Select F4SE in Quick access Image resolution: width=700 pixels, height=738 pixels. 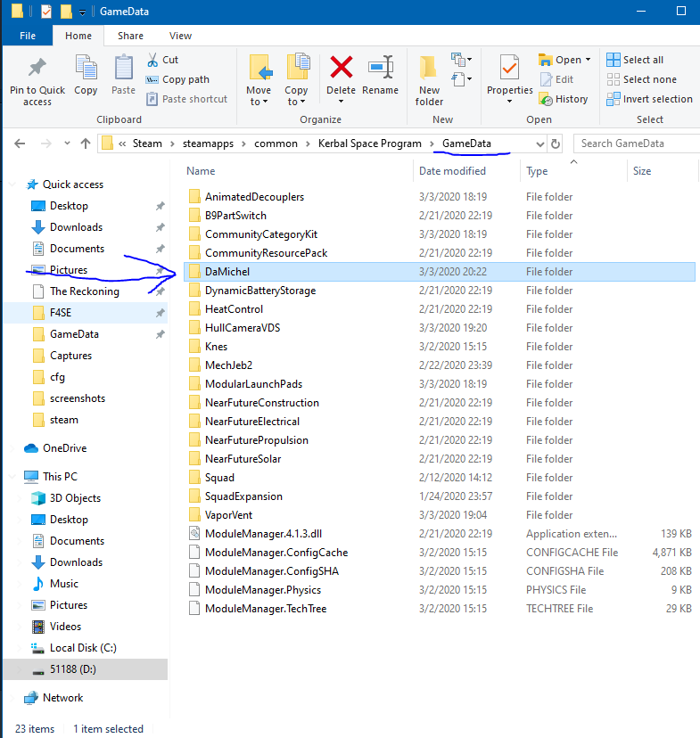click(x=61, y=313)
